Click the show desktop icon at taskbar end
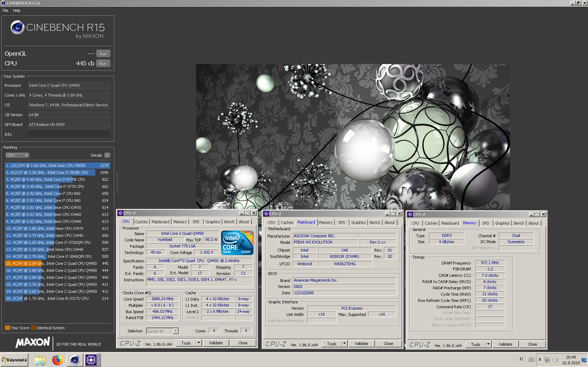Screen dimensions: 588x367 [x=584, y=360]
